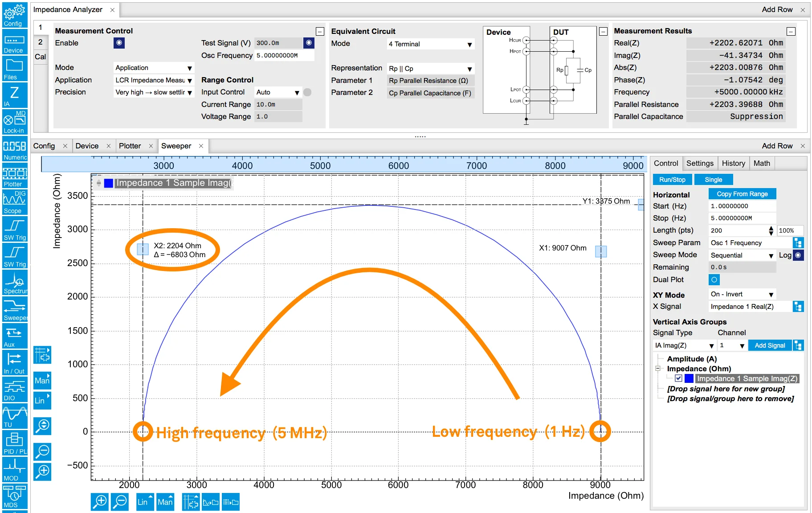The height and width of the screenshot is (513, 812).
Task: Open the IA impedance analyzer icon
Action: [x=15, y=95]
